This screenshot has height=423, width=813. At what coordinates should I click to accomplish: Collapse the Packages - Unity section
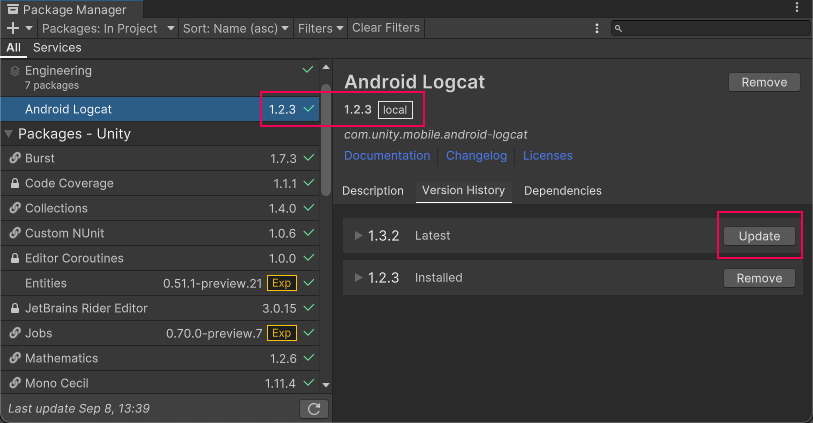9,134
